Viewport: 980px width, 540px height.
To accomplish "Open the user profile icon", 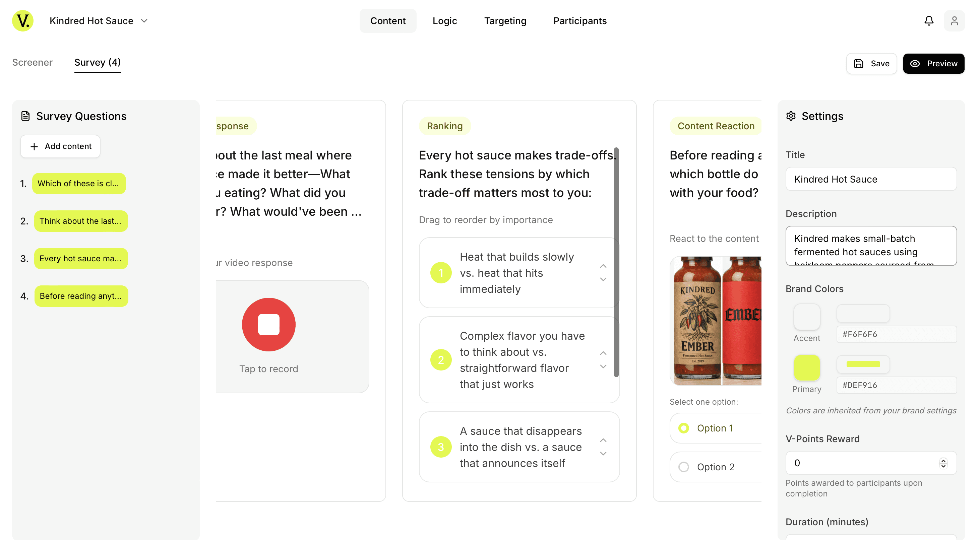I will tap(954, 20).
